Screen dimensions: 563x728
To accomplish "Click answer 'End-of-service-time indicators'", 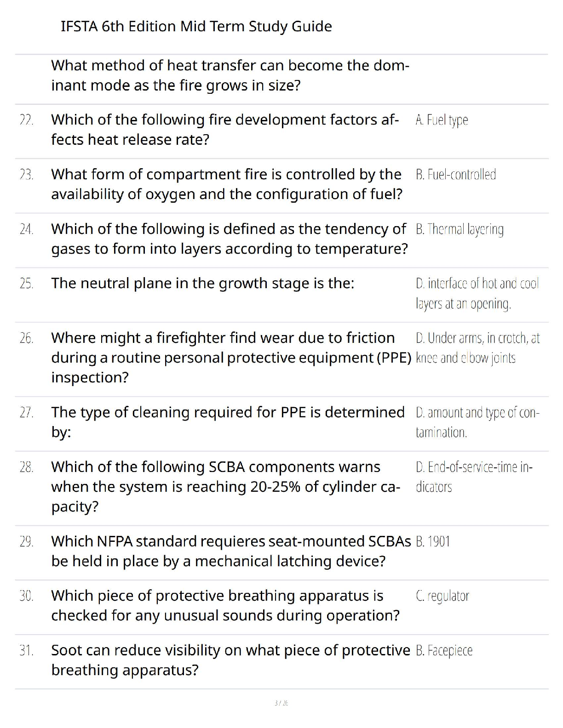I will click(x=474, y=477).
